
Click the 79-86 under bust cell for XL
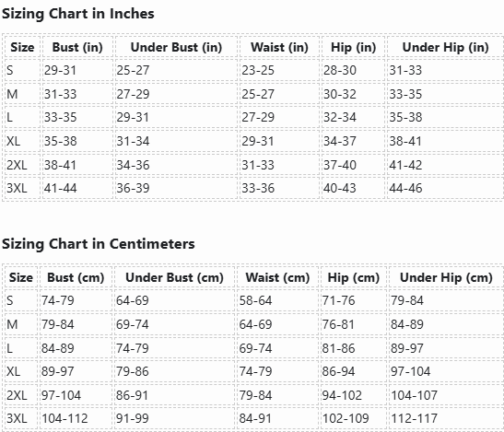174,371
